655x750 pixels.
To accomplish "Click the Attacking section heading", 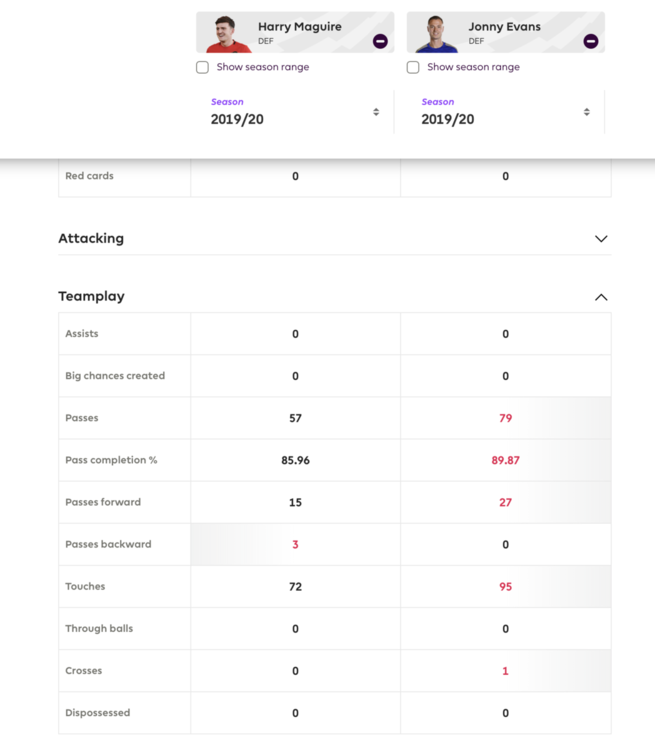I will [91, 238].
